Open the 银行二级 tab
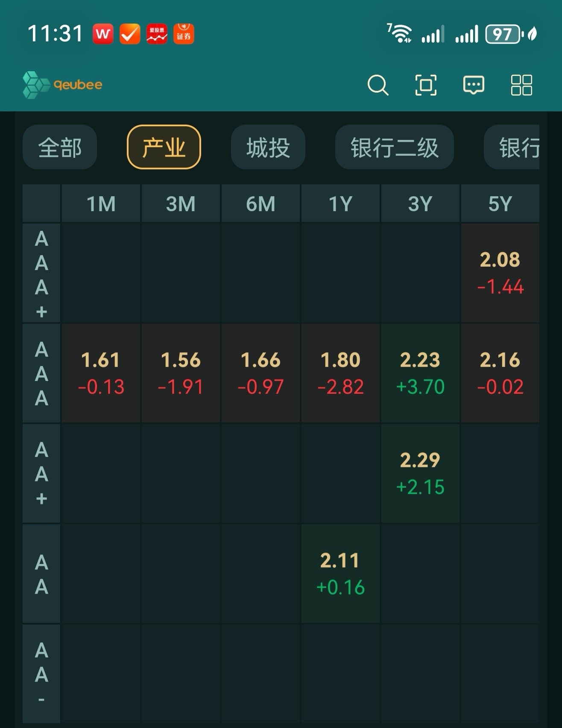562x728 pixels. (x=394, y=147)
